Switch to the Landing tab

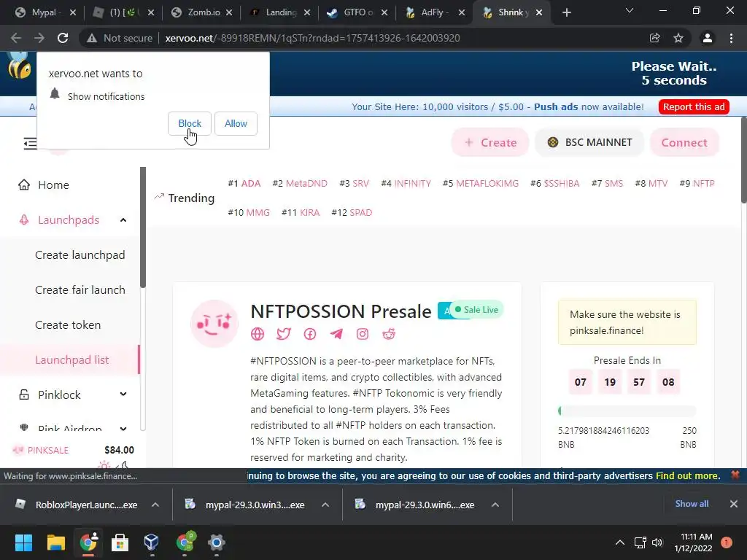[279, 12]
